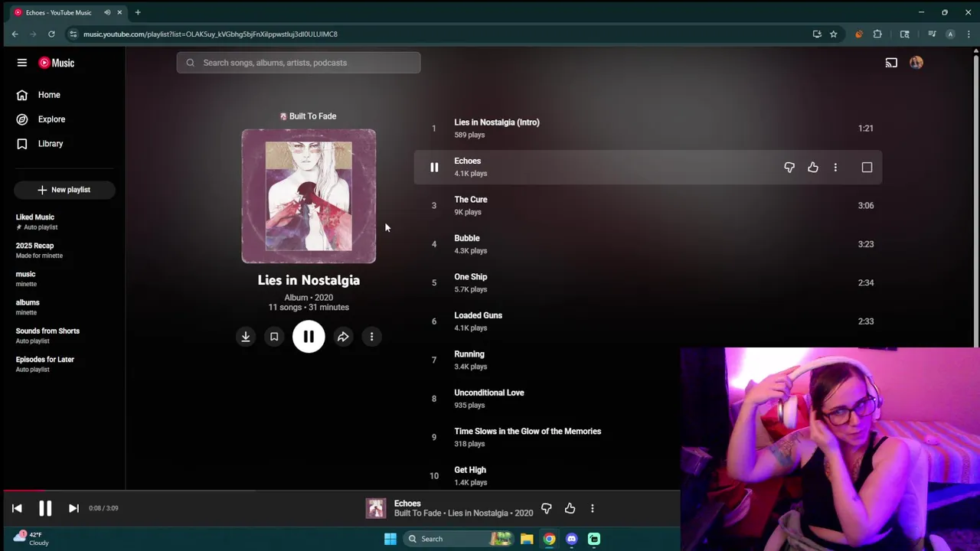
Task: Install YouTube Music app icon
Action: (817, 34)
